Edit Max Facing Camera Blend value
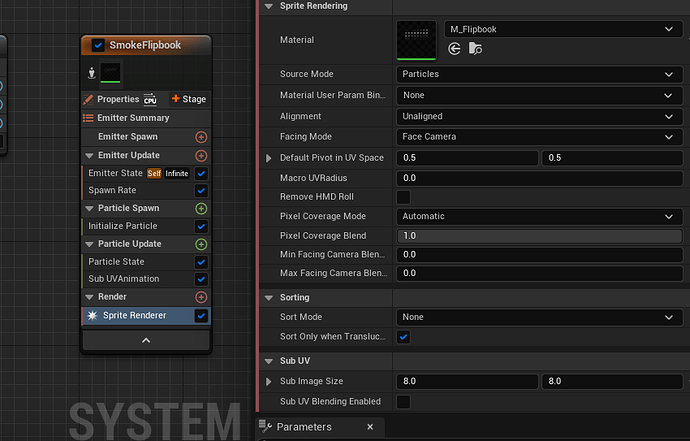The height and width of the screenshot is (441, 690). (x=540, y=273)
